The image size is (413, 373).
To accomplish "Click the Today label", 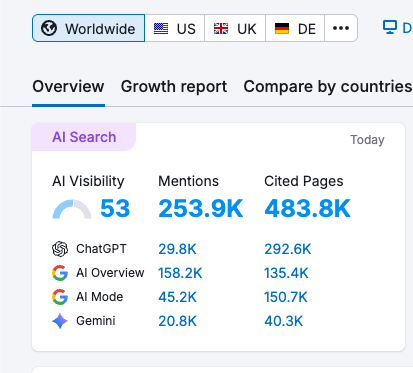I will (x=367, y=140).
